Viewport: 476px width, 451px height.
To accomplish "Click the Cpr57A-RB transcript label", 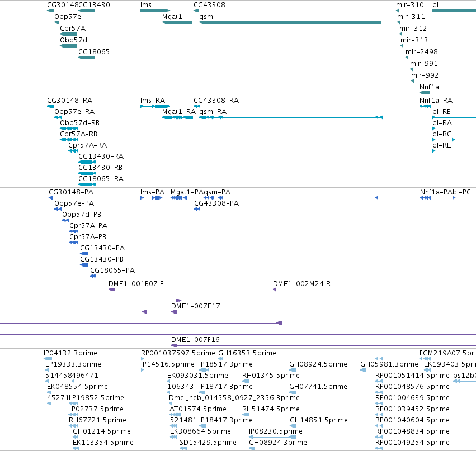I will (79, 134).
